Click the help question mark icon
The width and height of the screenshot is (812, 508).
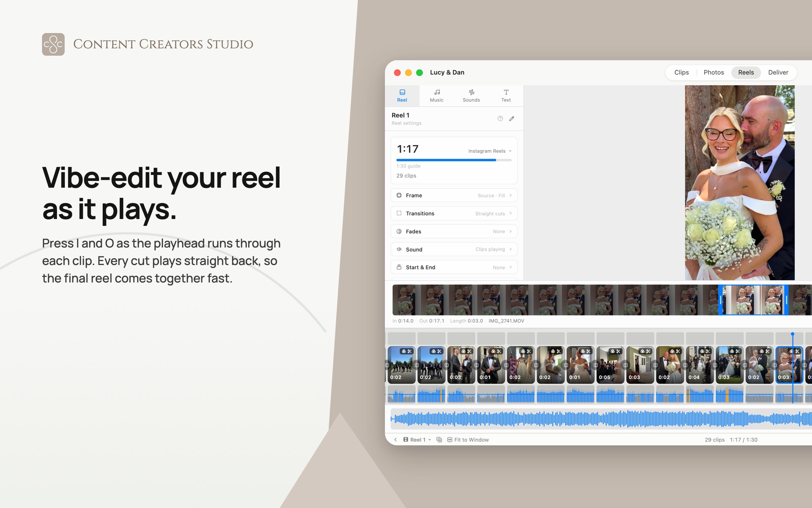[x=500, y=119]
